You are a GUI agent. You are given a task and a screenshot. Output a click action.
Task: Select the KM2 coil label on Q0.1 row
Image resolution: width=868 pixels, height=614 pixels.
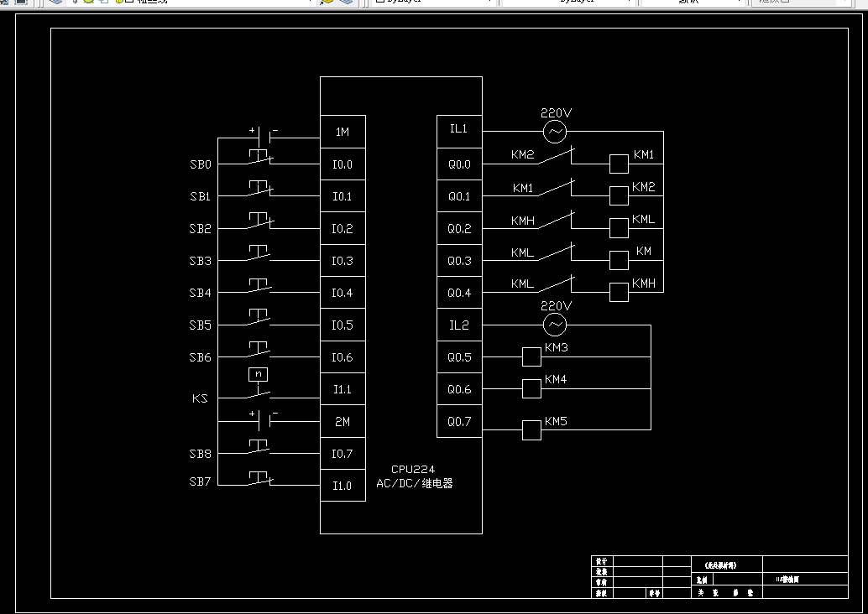coord(643,187)
